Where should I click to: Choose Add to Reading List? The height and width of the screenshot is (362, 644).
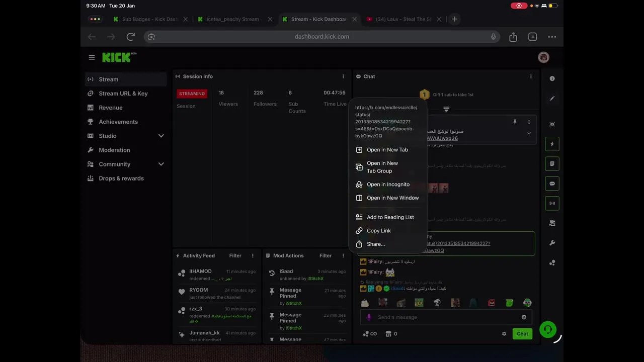tap(388, 217)
